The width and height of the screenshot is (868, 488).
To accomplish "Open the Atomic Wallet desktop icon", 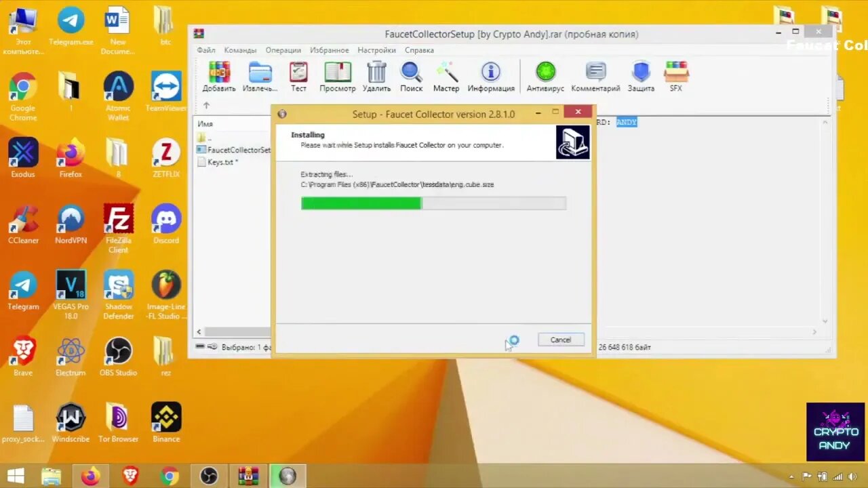I will coord(118,98).
